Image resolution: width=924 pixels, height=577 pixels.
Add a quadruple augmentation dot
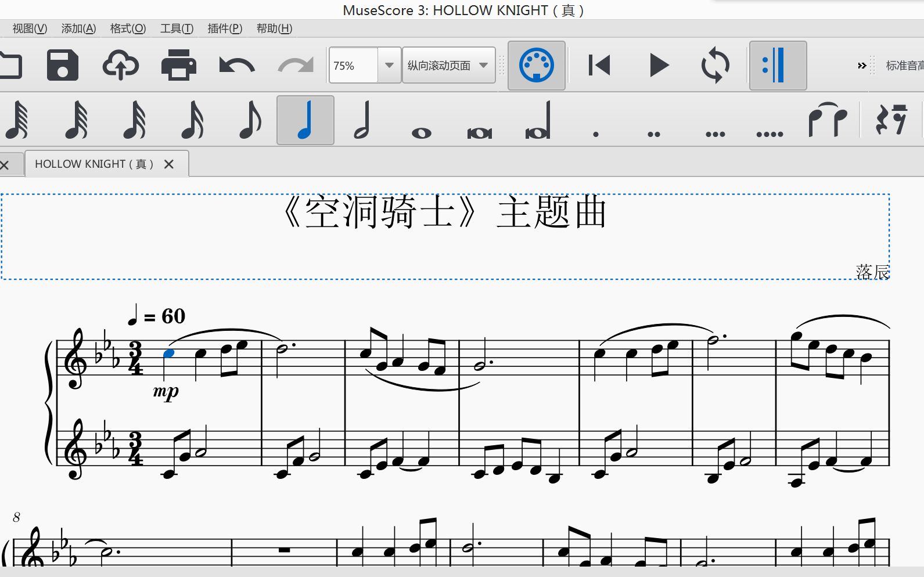(x=770, y=134)
